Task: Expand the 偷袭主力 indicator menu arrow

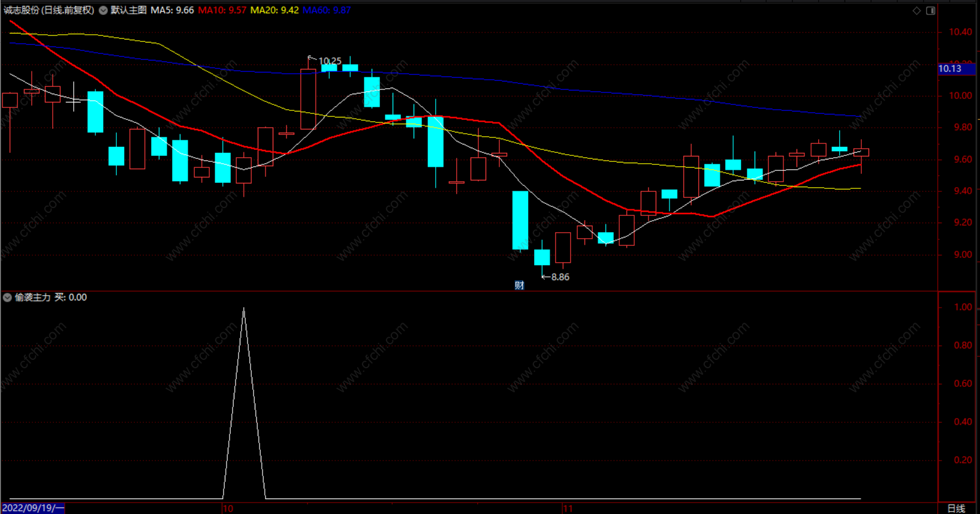Action: click(7, 297)
